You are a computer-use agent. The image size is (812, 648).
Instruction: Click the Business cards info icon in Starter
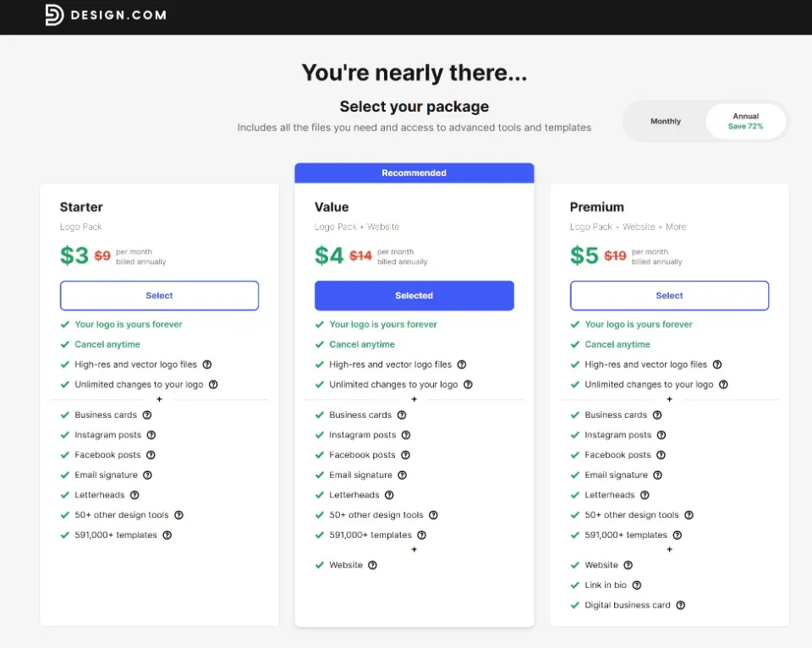[x=146, y=415]
